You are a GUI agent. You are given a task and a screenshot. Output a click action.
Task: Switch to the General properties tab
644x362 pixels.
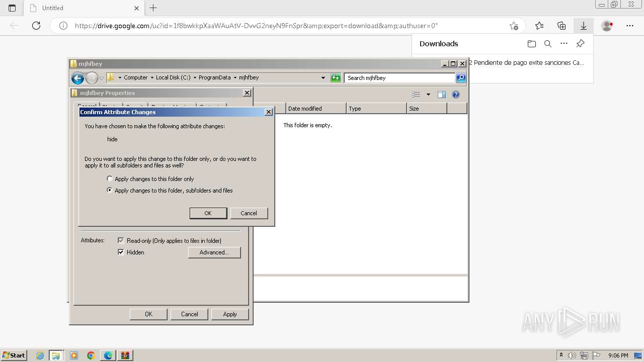[x=87, y=106]
